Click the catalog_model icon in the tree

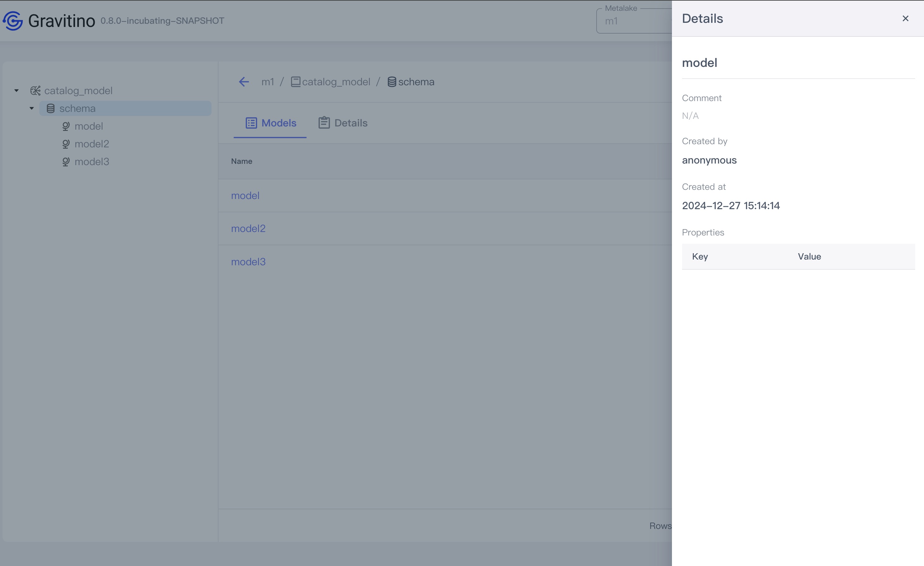(35, 91)
